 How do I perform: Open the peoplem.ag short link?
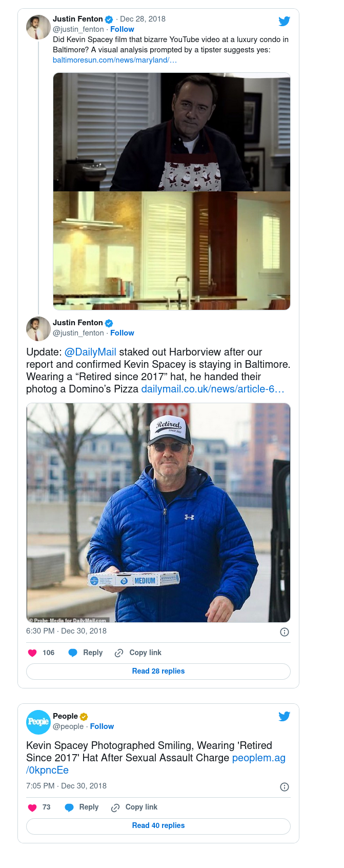pos(258,758)
